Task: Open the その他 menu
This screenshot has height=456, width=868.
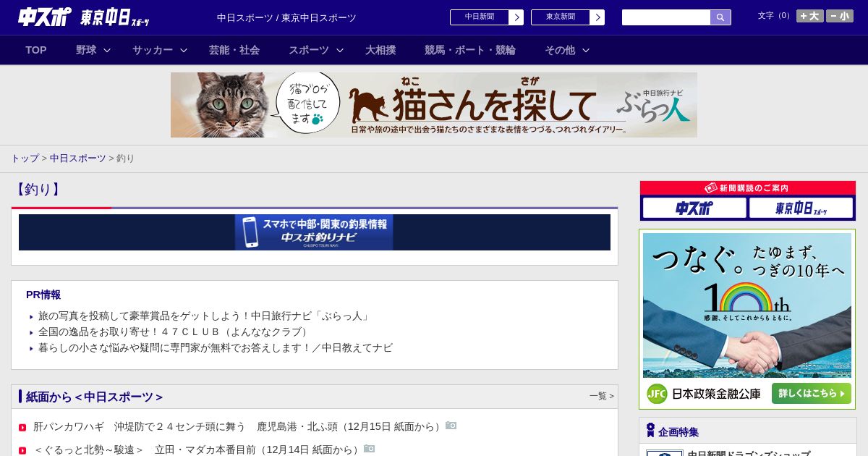Action: (560, 50)
